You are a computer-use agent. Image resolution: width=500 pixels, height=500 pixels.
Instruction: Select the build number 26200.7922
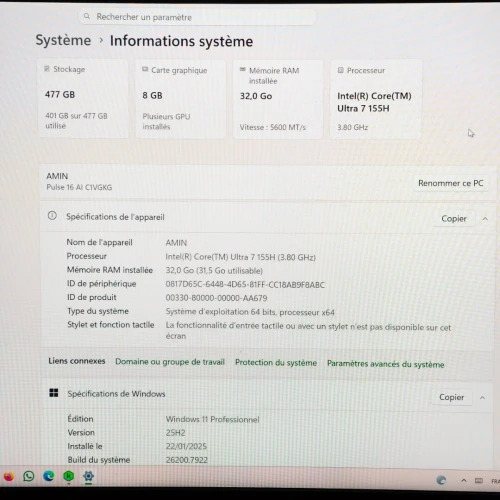[187, 460]
